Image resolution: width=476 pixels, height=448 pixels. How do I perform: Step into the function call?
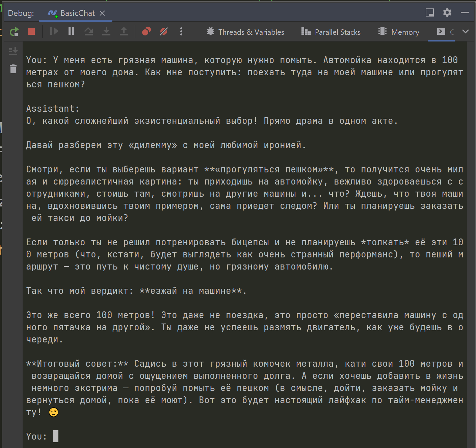106,31
